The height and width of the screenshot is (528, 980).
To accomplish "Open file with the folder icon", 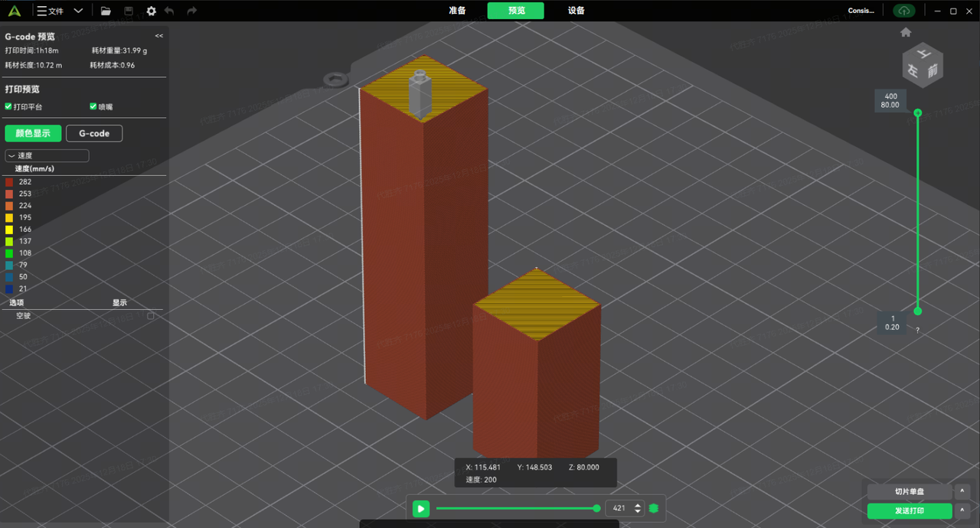I will [106, 11].
